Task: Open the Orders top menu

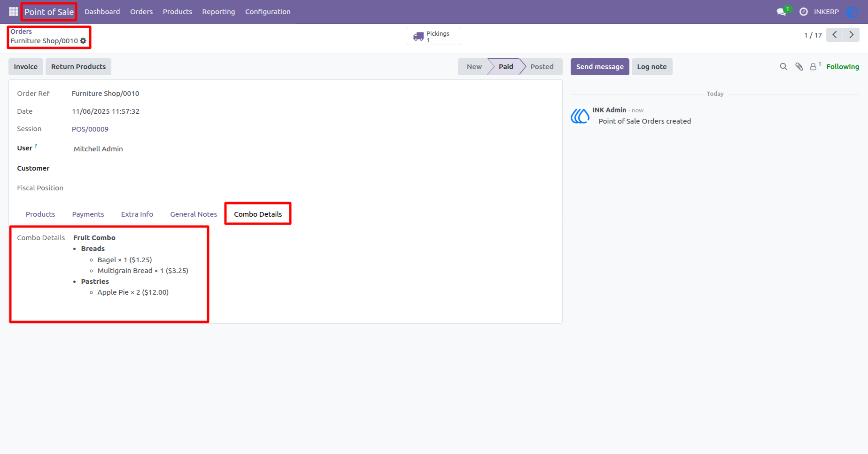Action: [x=141, y=12]
